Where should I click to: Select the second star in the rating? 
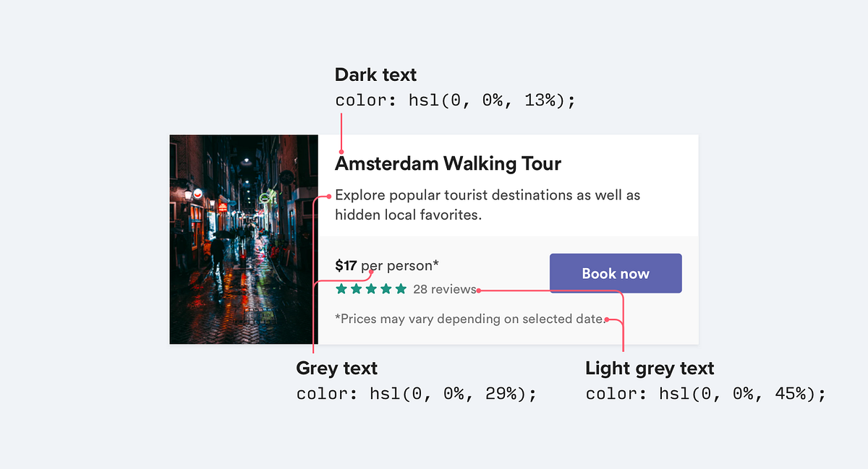[x=356, y=288]
